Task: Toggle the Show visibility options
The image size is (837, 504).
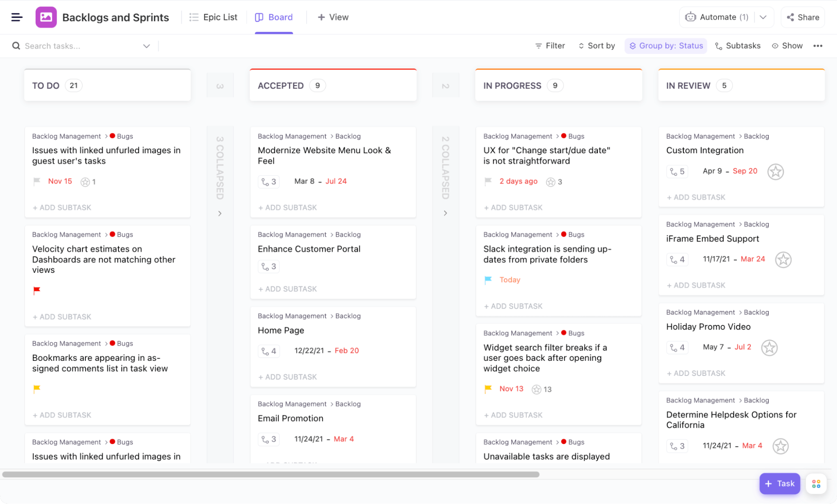Action: (x=787, y=46)
